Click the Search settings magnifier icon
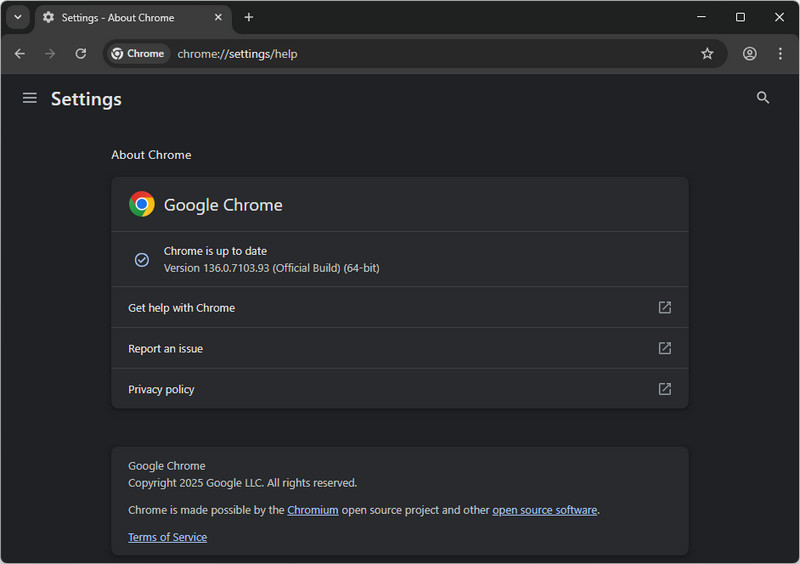The image size is (800, 564). 762,97
